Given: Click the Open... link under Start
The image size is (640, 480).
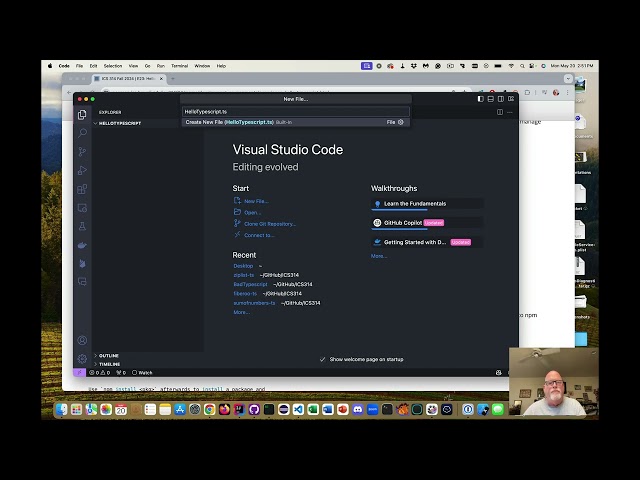Looking at the screenshot, I should click(252, 213).
